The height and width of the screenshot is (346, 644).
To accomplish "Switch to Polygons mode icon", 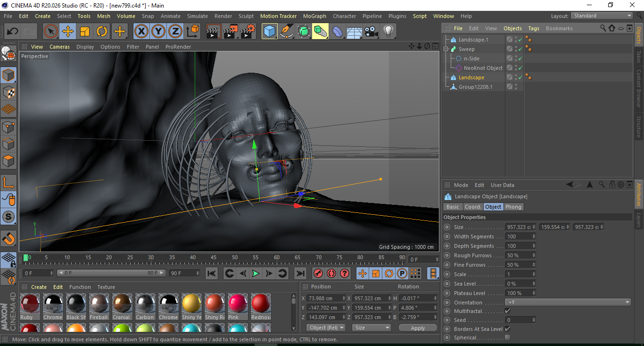I will click(x=8, y=161).
